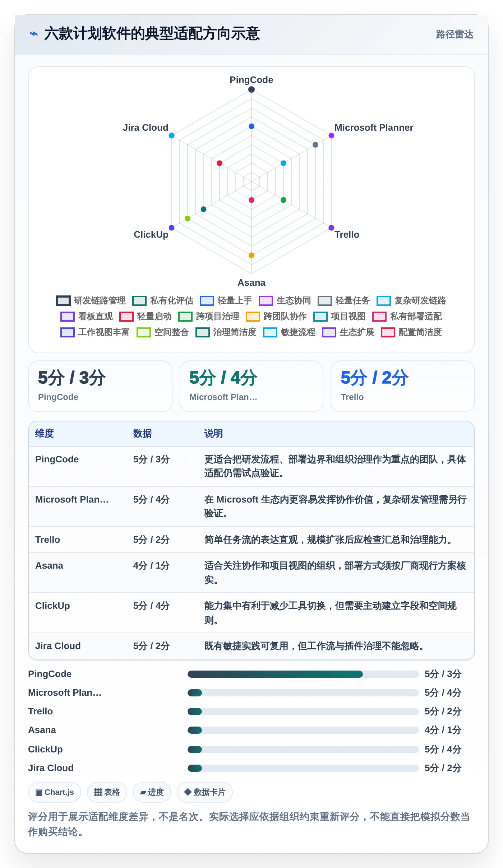Click the 路径雷达 label in header

[454, 34]
